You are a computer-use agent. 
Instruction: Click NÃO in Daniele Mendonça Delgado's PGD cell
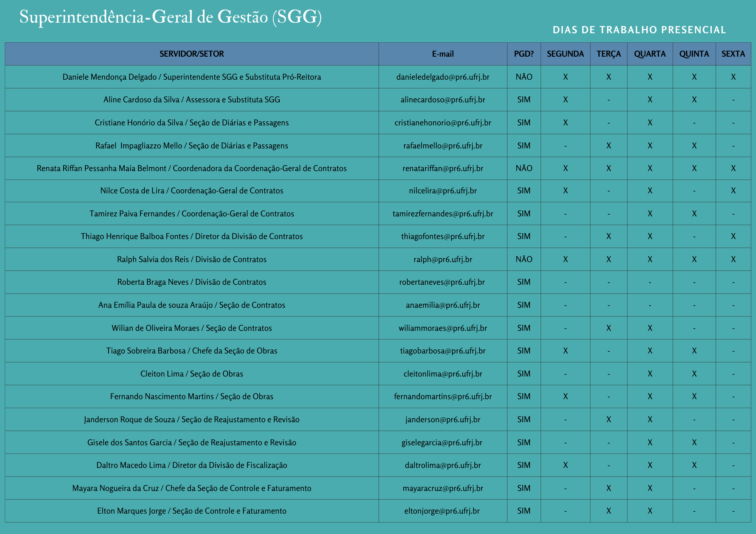524,77
